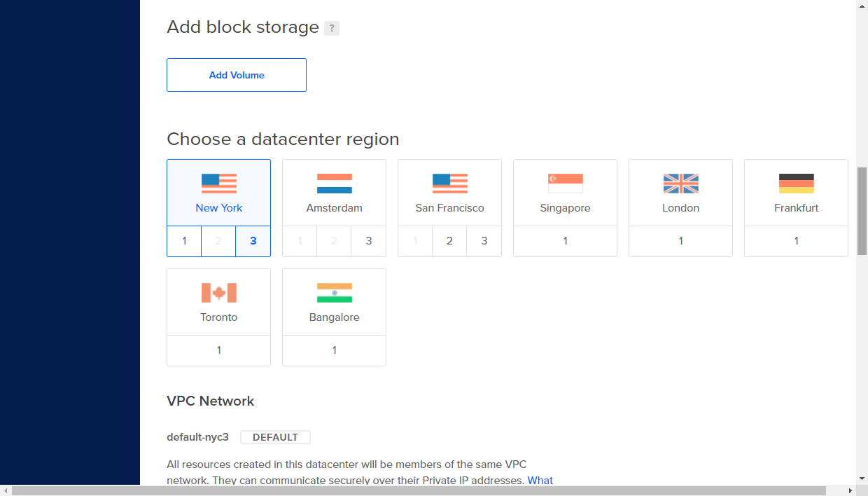Viewport: 868px width, 496px height.
Task: Click the San Francisco US flag icon
Action: (450, 184)
